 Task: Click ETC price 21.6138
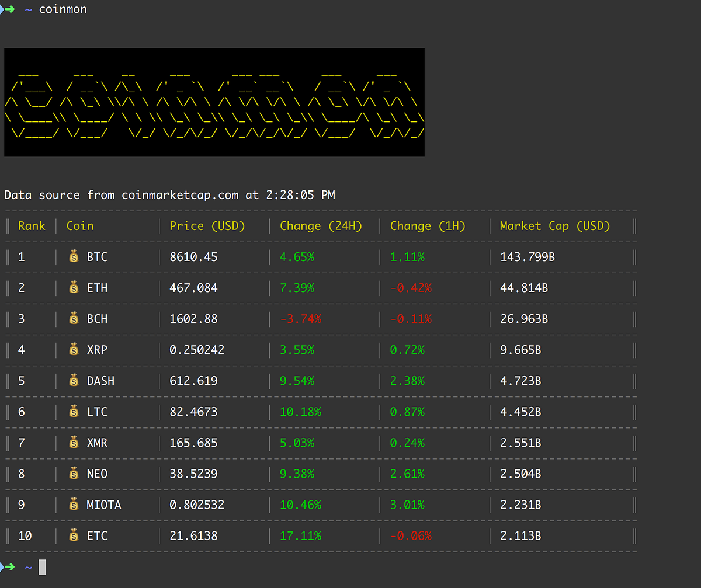[x=193, y=535]
